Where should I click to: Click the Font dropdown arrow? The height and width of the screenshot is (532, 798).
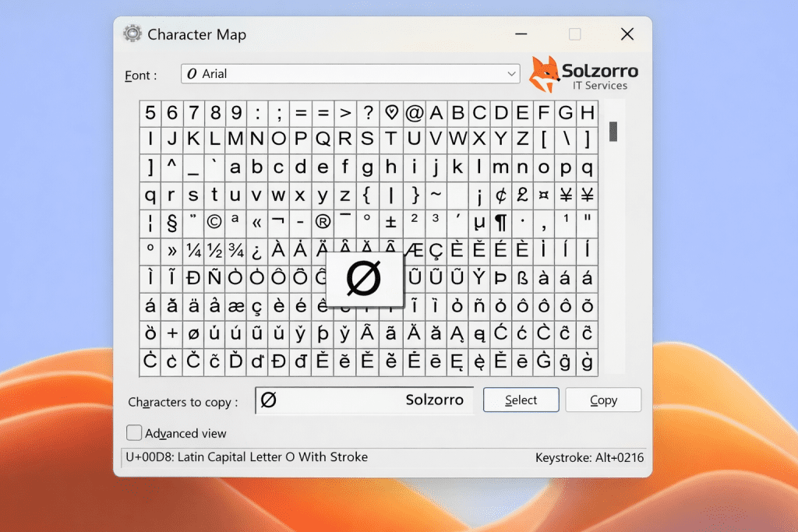[511, 74]
